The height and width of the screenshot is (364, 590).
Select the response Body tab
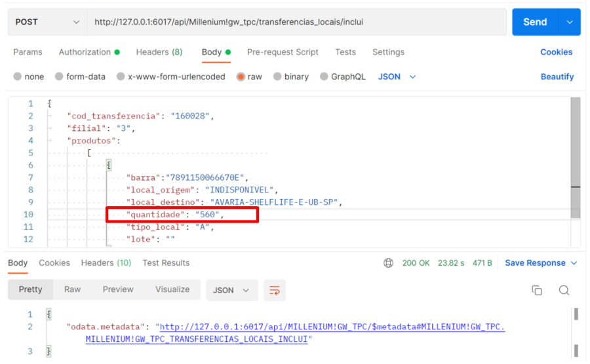[x=18, y=263]
